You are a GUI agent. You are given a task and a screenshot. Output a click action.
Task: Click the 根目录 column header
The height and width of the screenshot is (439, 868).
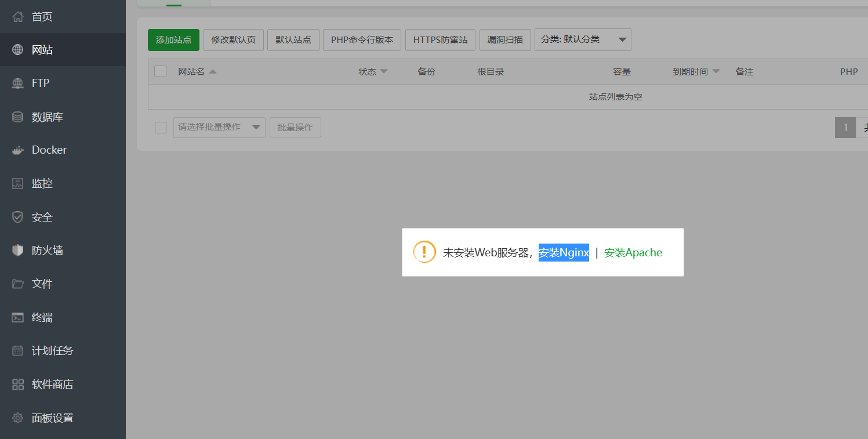(491, 71)
